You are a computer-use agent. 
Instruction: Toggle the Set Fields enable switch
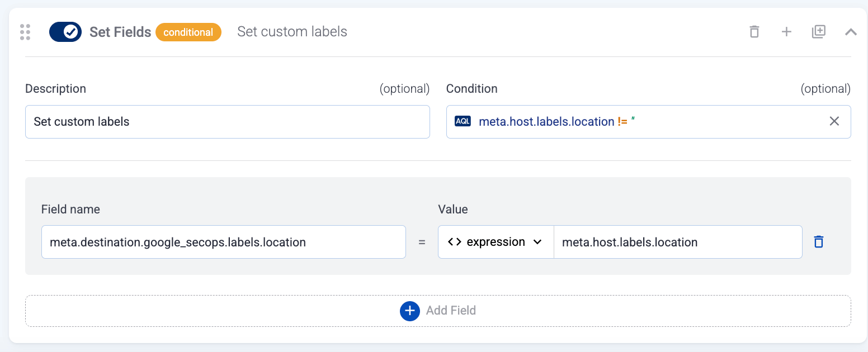tap(65, 32)
